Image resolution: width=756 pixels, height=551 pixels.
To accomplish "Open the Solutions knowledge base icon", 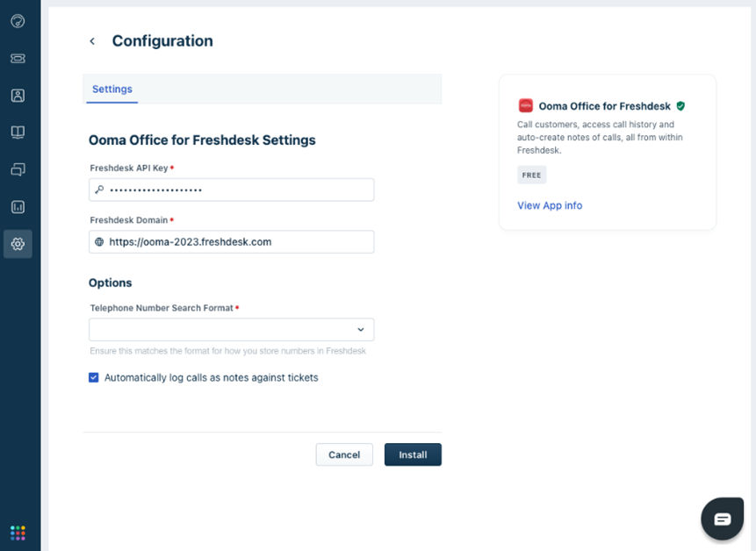I will click(18, 132).
